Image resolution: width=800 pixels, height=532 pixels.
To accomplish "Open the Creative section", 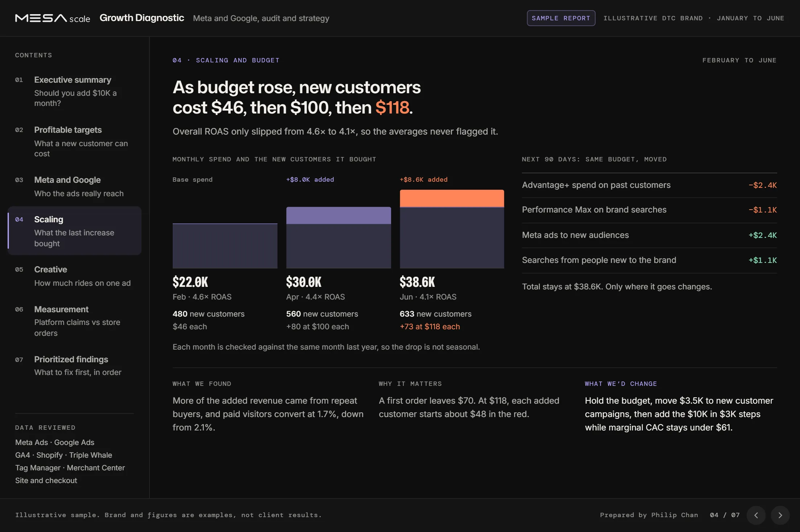I will 74,276.
